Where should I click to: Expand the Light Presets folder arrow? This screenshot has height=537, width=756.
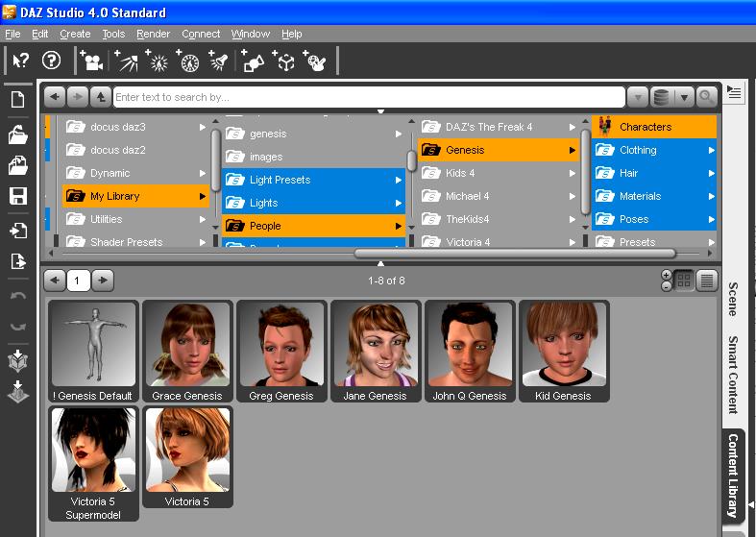(399, 180)
